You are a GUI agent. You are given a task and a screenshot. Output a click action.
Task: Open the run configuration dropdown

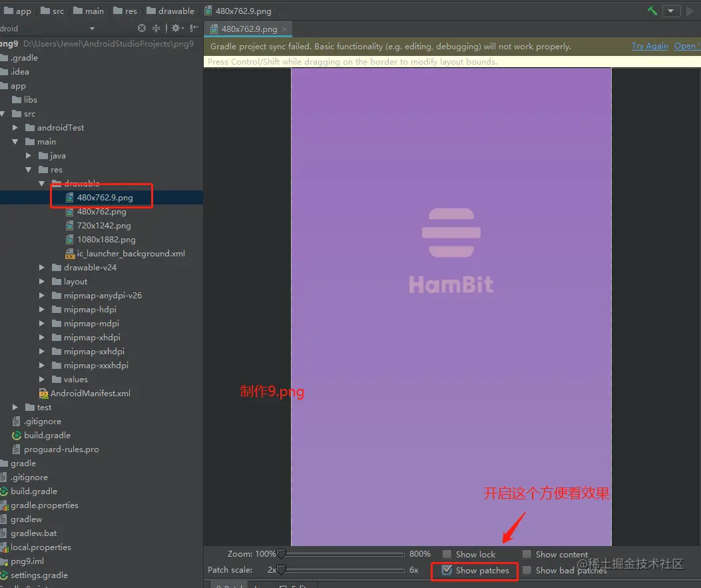[671, 11]
